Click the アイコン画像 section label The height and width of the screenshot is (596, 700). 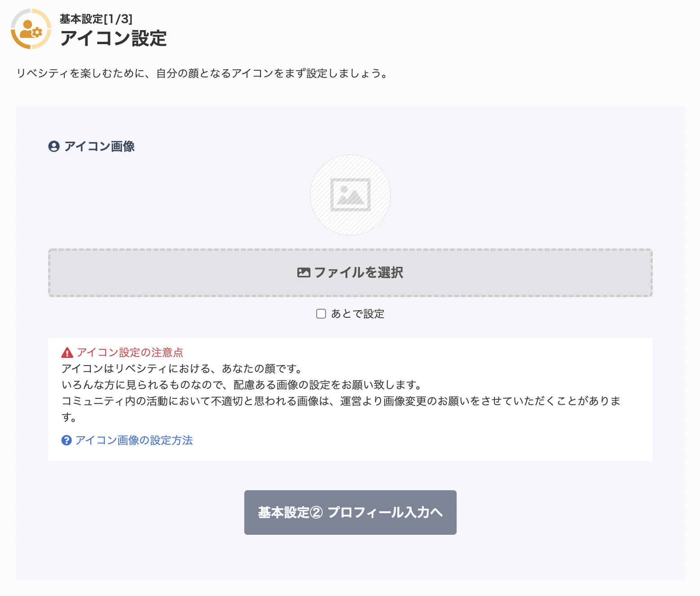99,146
